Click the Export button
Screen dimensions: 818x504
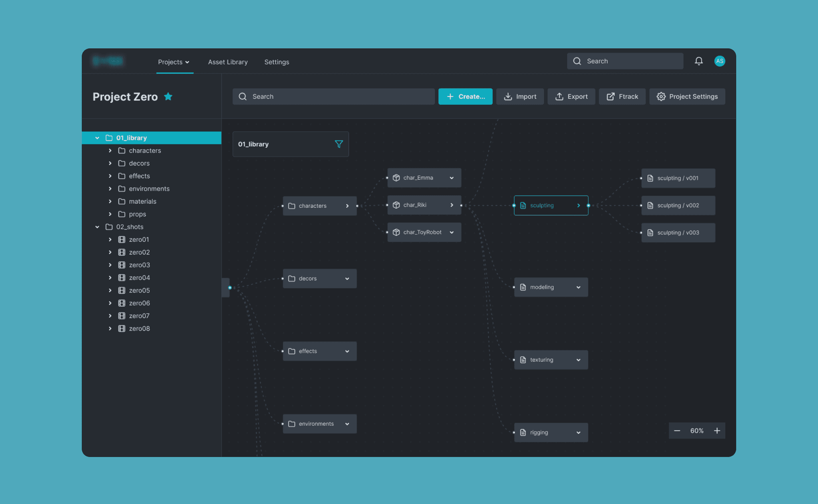point(571,97)
